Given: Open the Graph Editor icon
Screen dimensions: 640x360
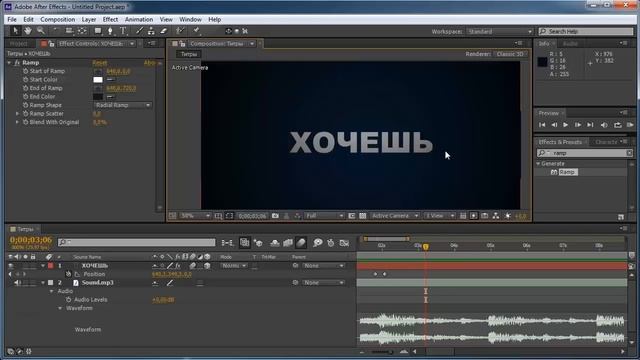Looking at the screenshot, I should (344, 243).
